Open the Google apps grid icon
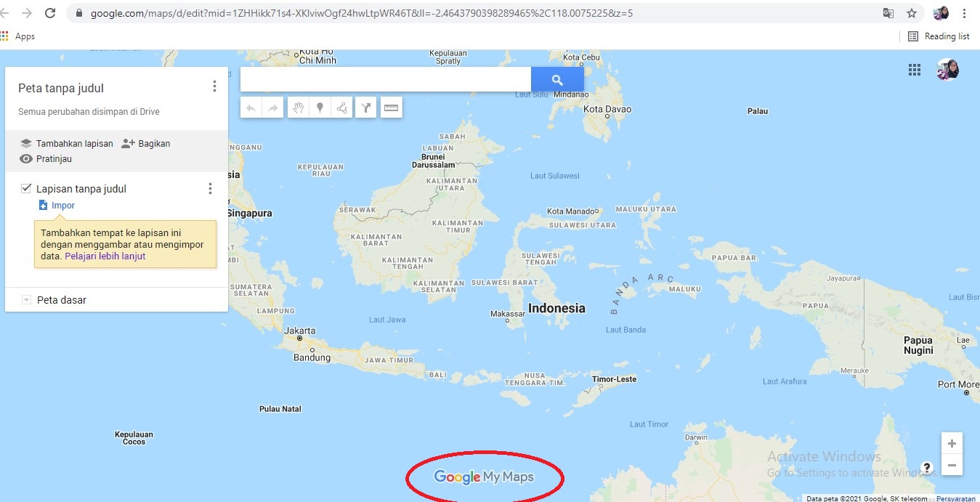Screen dimensions: 980x502 pyautogui.click(x=915, y=70)
